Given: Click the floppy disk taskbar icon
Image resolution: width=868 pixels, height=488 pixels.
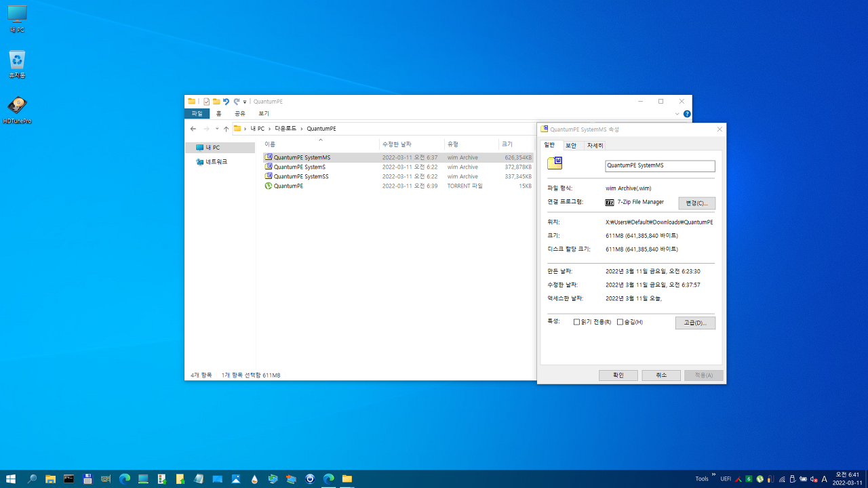Looking at the screenshot, I should click(87, 479).
